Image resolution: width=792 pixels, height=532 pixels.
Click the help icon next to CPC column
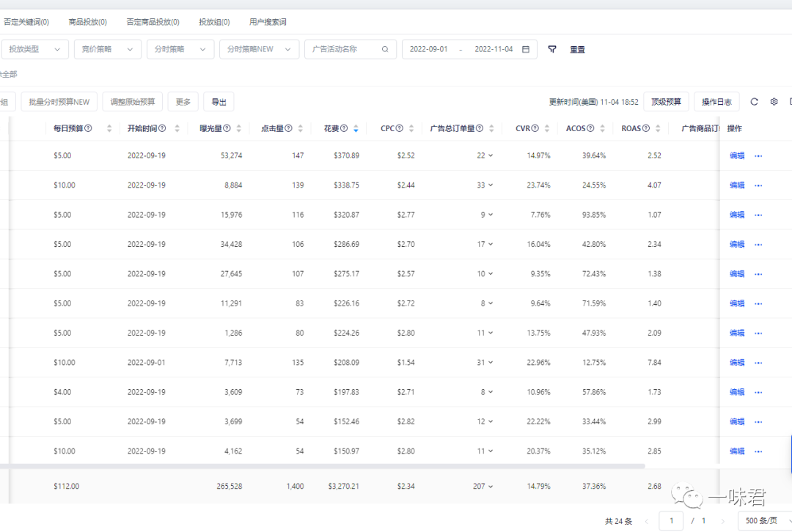(x=398, y=128)
